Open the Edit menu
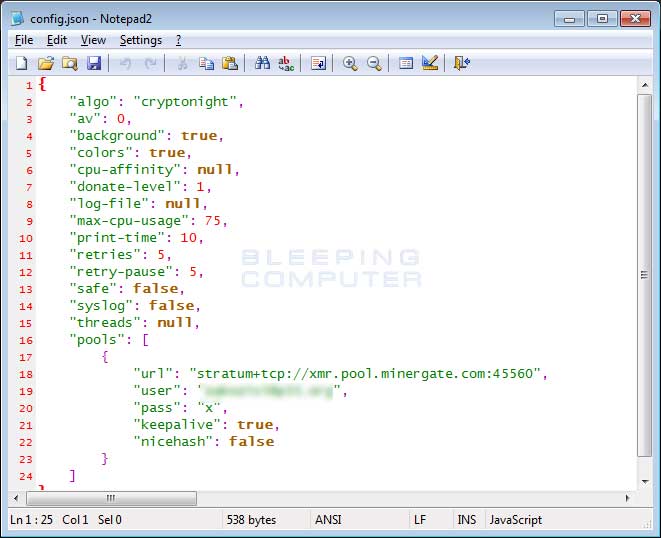Viewport: 661px width, 538px height. point(57,40)
